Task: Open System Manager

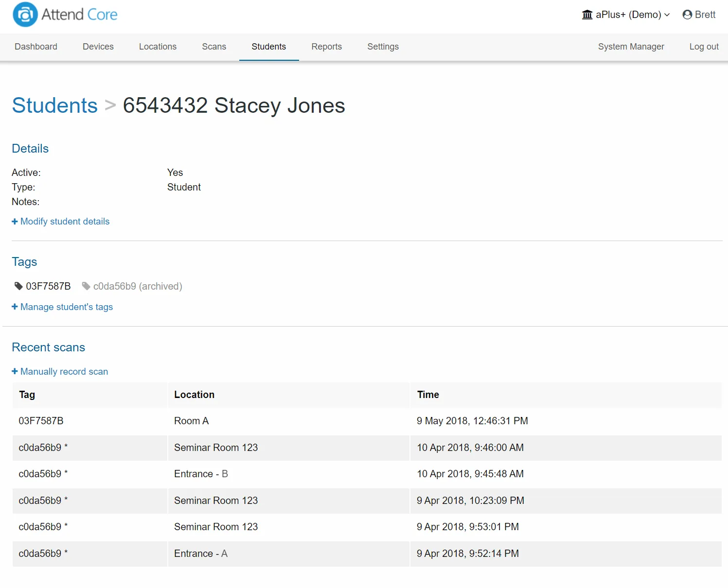Action: (x=631, y=47)
